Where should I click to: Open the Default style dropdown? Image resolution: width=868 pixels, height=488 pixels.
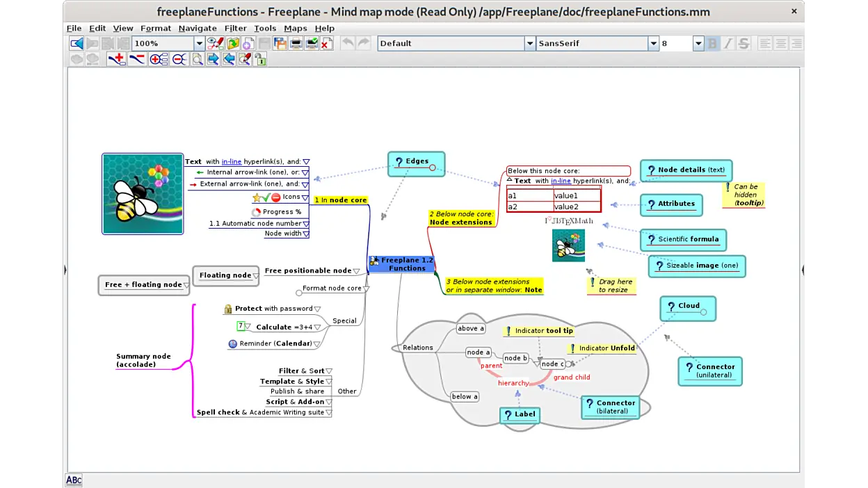(x=529, y=43)
